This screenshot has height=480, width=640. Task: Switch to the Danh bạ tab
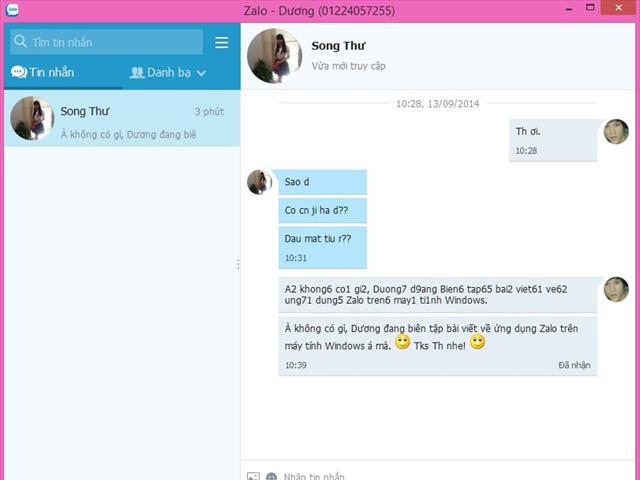[x=168, y=73]
